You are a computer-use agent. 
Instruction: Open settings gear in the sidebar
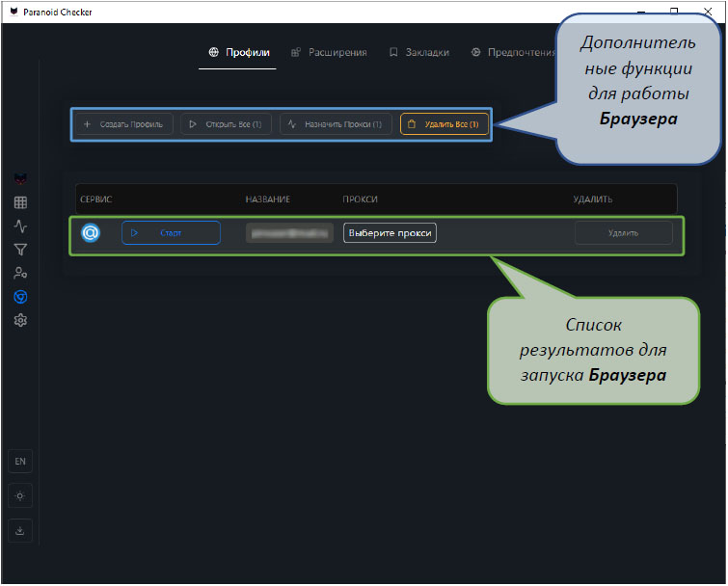(20, 320)
